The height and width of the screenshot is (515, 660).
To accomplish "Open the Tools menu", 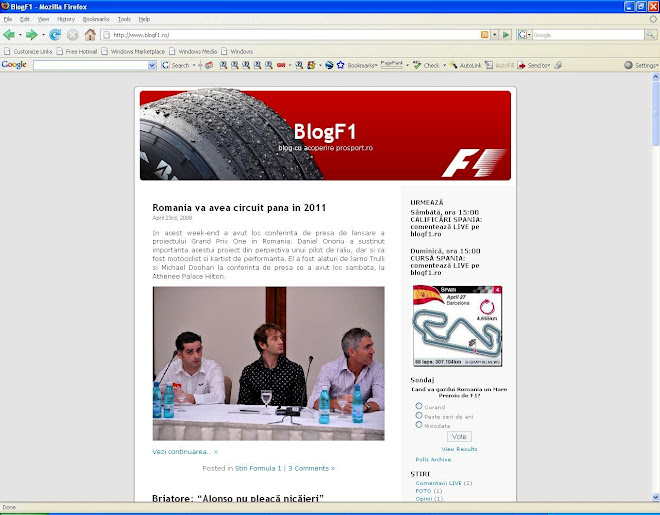I will point(124,19).
